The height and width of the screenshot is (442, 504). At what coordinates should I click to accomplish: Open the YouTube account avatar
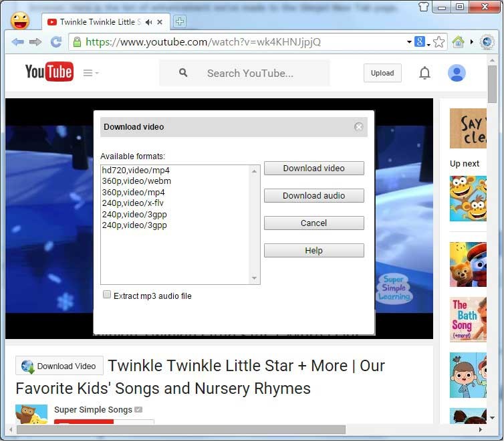pos(457,73)
